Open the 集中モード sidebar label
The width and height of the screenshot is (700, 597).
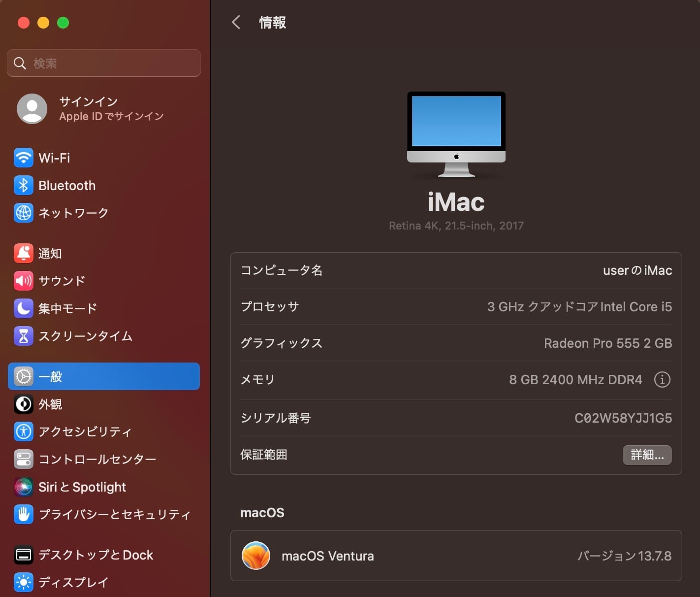click(x=68, y=308)
